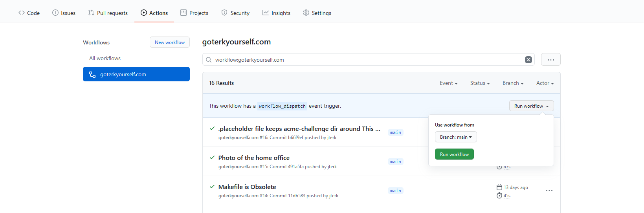Change branch using Branch: main selector
This screenshot has height=213, width=644.
pyautogui.click(x=455, y=137)
